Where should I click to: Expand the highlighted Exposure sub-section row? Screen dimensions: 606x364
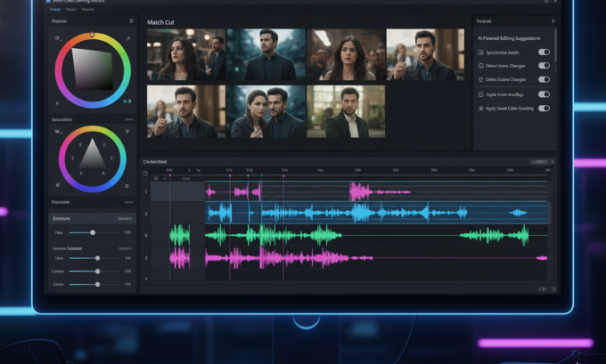(92, 218)
